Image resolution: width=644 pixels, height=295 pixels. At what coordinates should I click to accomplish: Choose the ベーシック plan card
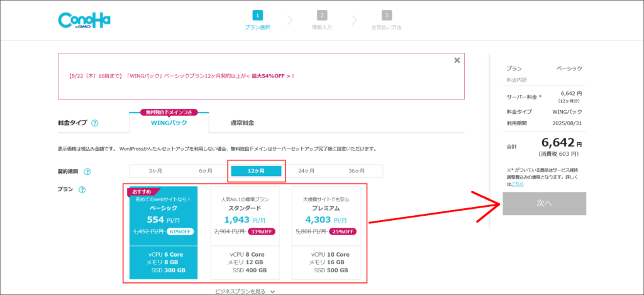click(164, 233)
